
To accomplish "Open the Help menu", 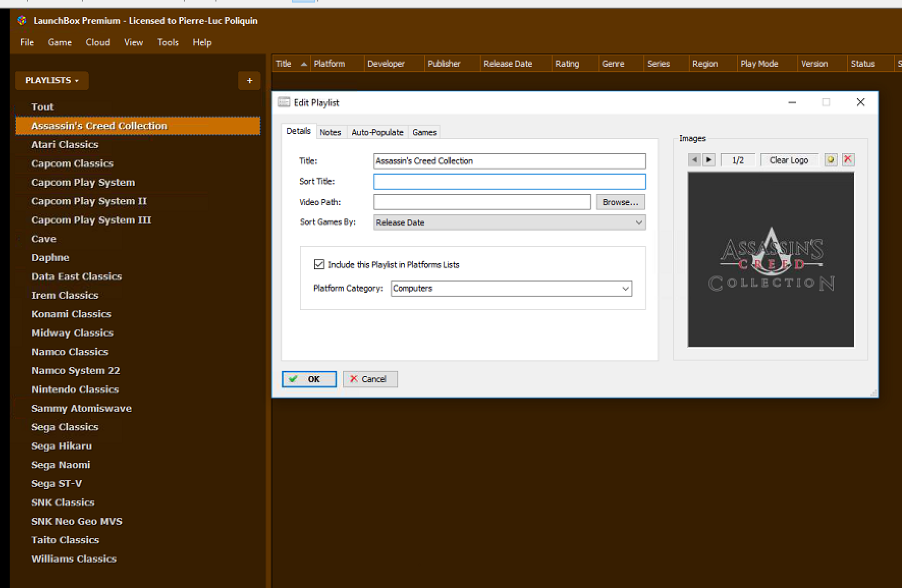I will 202,43.
